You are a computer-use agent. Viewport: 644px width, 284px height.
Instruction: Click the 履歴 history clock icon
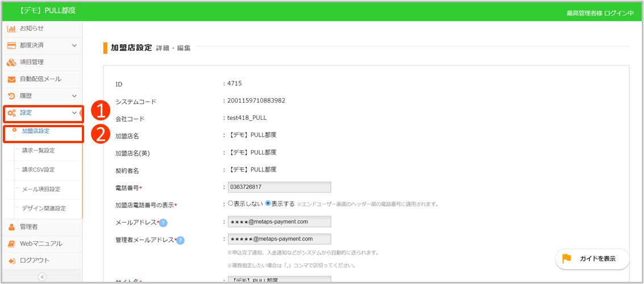tap(11, 97)
